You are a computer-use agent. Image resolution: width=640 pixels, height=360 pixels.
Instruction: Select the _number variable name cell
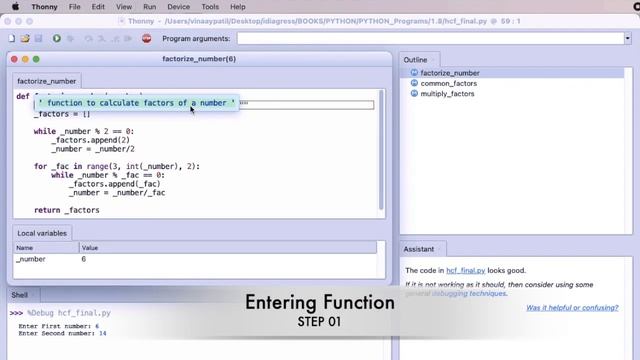pos(31,259)
